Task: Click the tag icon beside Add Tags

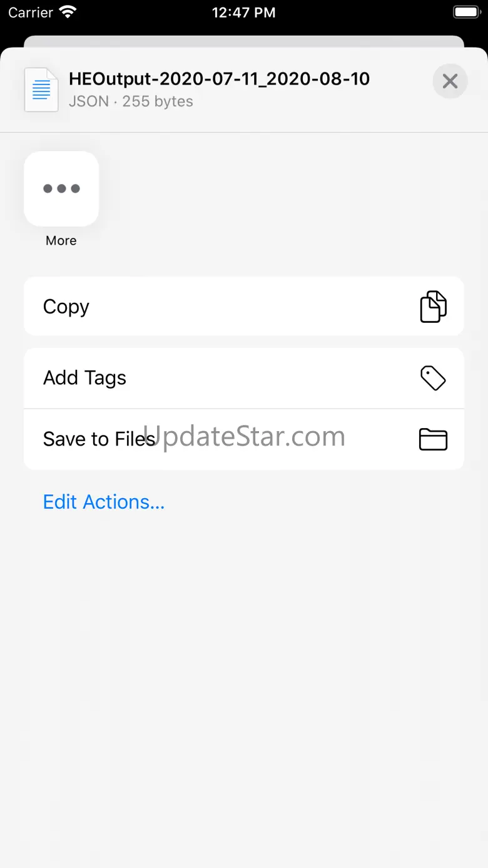Action: tap(433, 378)
